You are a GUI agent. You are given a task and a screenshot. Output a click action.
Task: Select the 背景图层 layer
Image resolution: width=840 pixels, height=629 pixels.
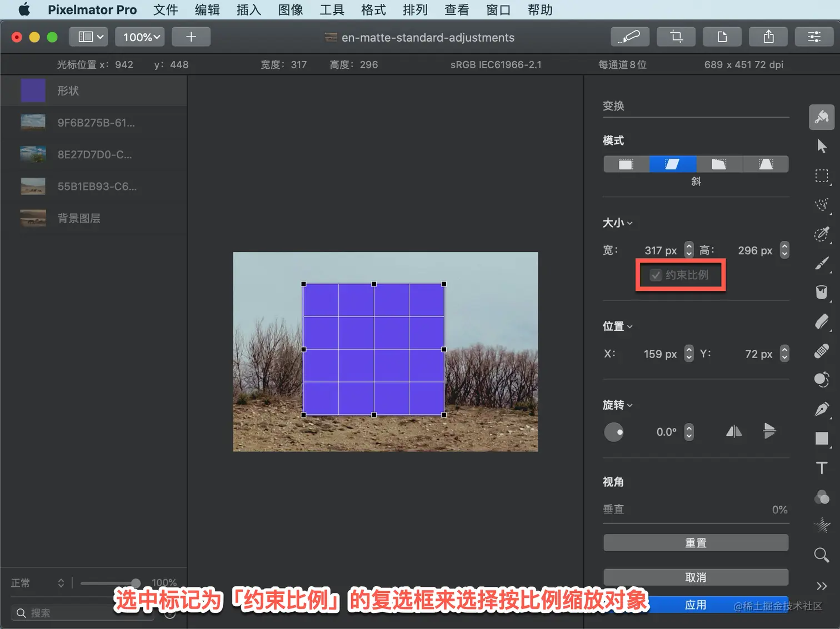tap(94, 218)
